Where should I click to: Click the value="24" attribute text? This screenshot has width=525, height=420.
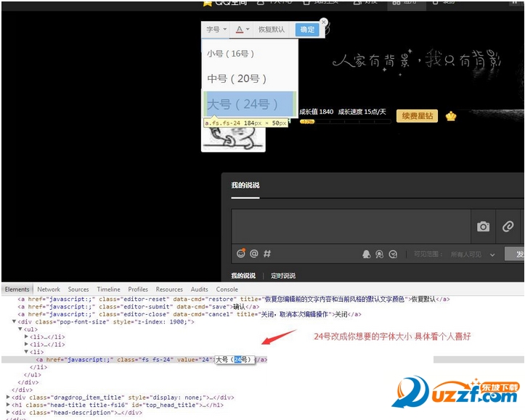pyautogui.click(x=195, y=360)
